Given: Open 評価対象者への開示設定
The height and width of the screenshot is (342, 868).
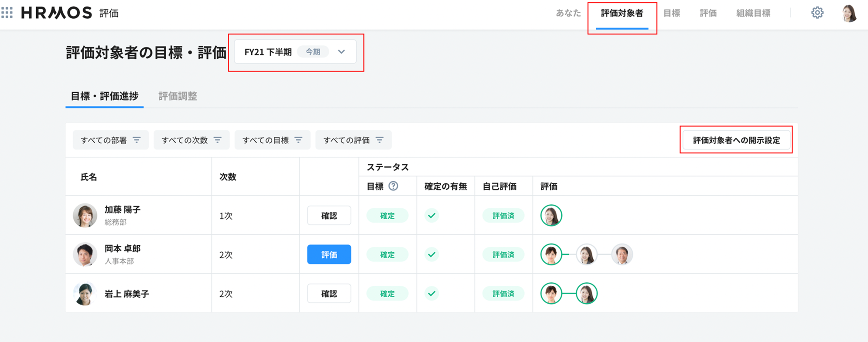Looking at the screenshot, I should (736, 140).
